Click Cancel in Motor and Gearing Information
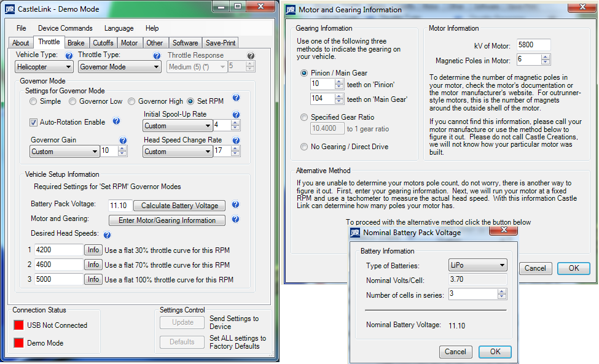 click(x=535, y=268)
